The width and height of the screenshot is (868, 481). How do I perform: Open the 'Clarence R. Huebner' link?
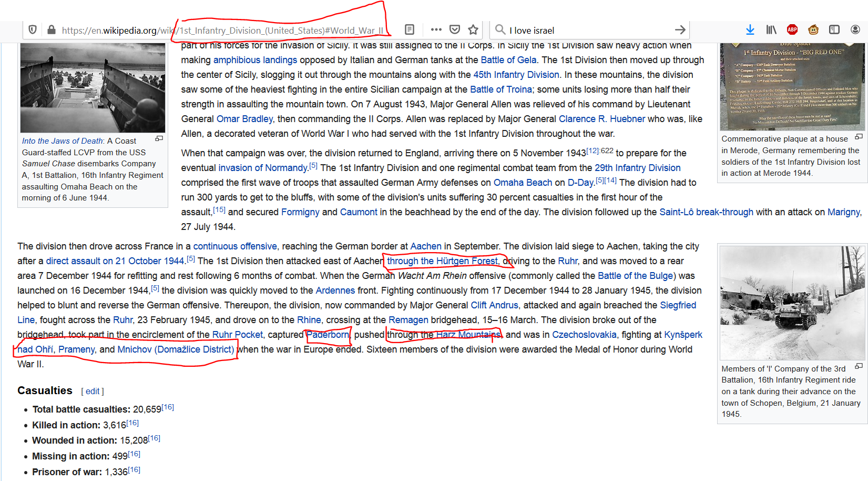pyautogui.click(x=601, y=119)
